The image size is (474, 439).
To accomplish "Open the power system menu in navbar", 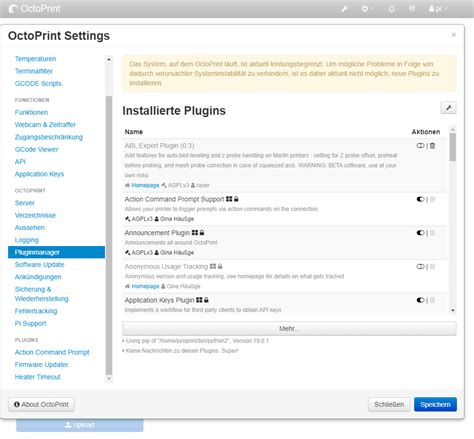I will tap(367, 9).
